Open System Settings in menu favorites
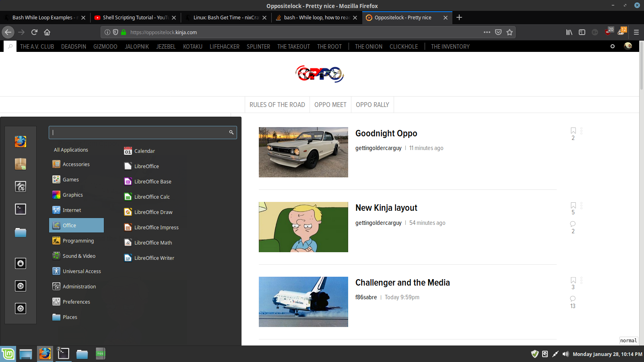Screen dimensions: 644x362 [x=21, y=187]
